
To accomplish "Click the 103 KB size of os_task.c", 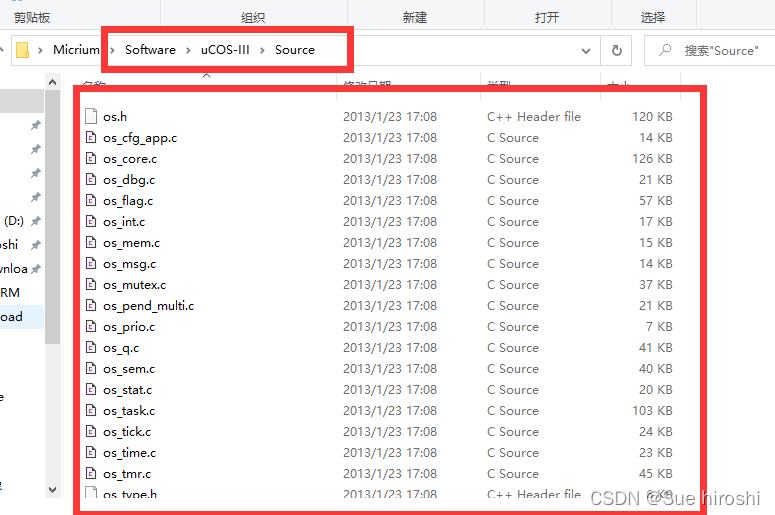I will [x=652, y=411].
